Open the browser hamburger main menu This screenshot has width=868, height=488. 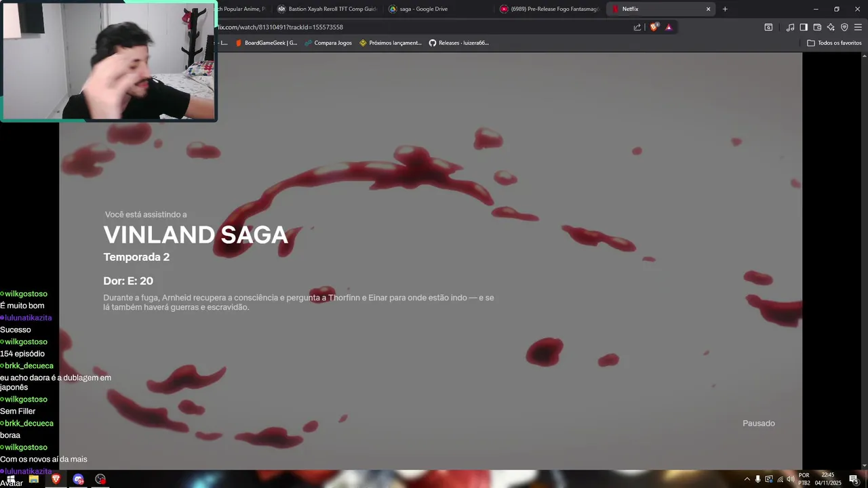tap(858, 27)
